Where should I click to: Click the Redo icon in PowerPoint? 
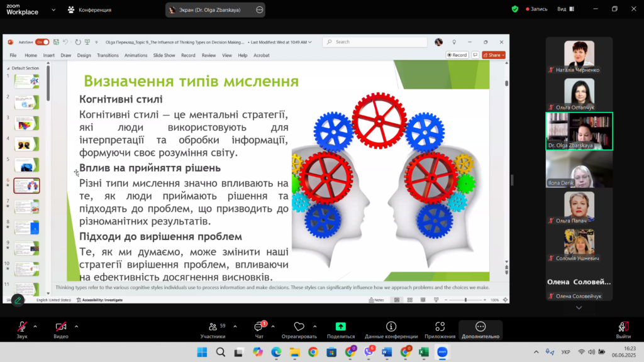pyautogui.click(x=78, y=42)
